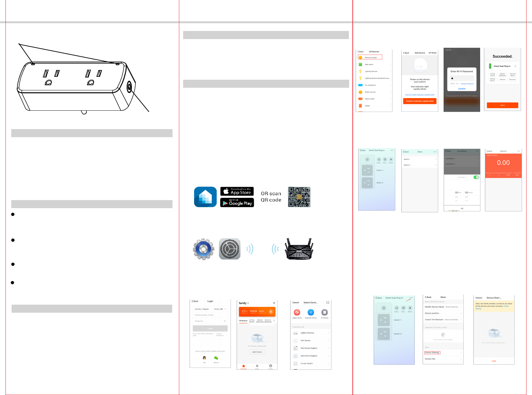Click Change Network link in Wi-Fi dialog
532x395 pixels.
point(467,84)
